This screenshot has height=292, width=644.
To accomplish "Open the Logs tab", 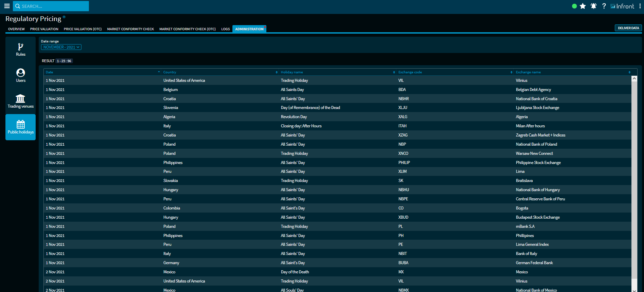I will 225,29.
